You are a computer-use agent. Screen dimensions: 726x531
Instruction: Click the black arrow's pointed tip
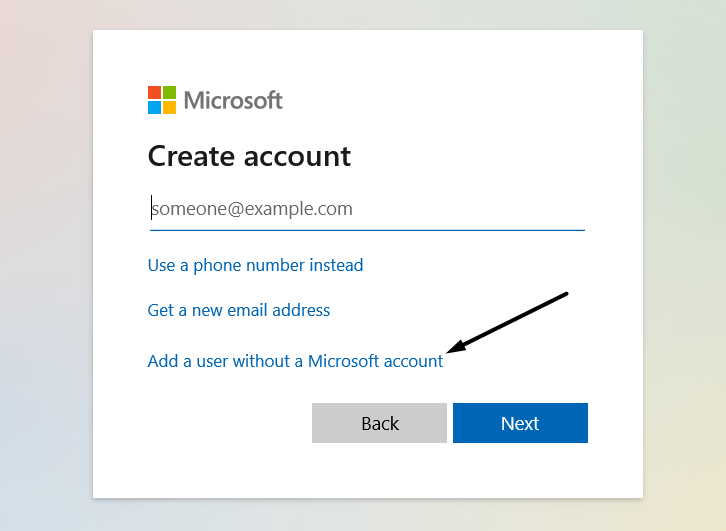[x=450, y=350]
